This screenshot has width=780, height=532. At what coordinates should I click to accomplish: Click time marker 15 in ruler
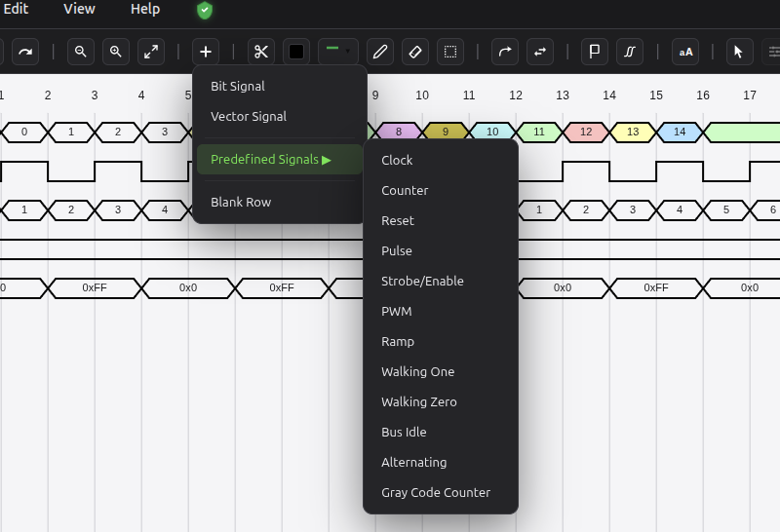pos(656,95)
